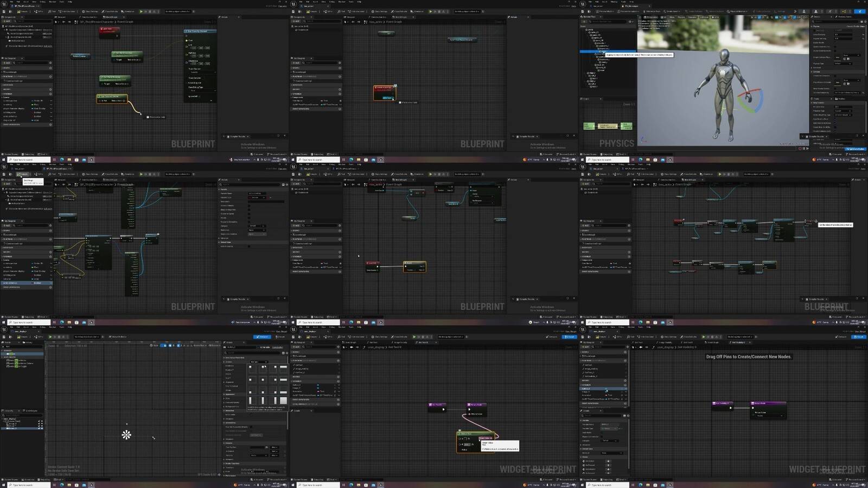The height and width of the screenshot is (488, 868).
Task: Click Designer mode button in bottom-middle widget editor
Action: pyautogui.click(x=551, y=337)
